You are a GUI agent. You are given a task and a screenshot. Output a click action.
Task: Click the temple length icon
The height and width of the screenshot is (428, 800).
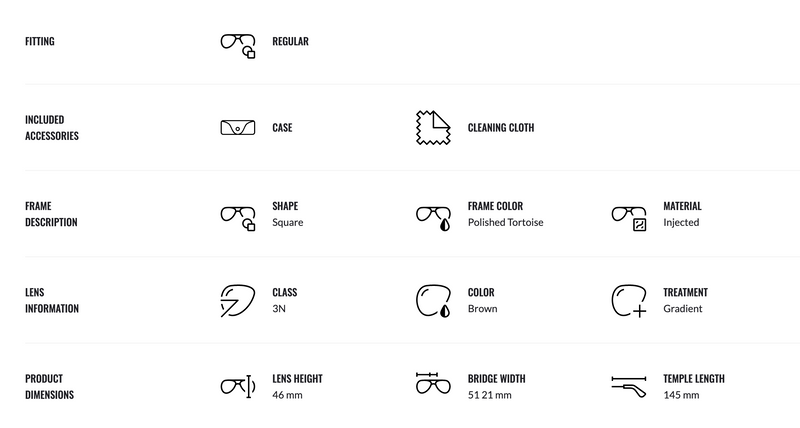pos(629,384)
